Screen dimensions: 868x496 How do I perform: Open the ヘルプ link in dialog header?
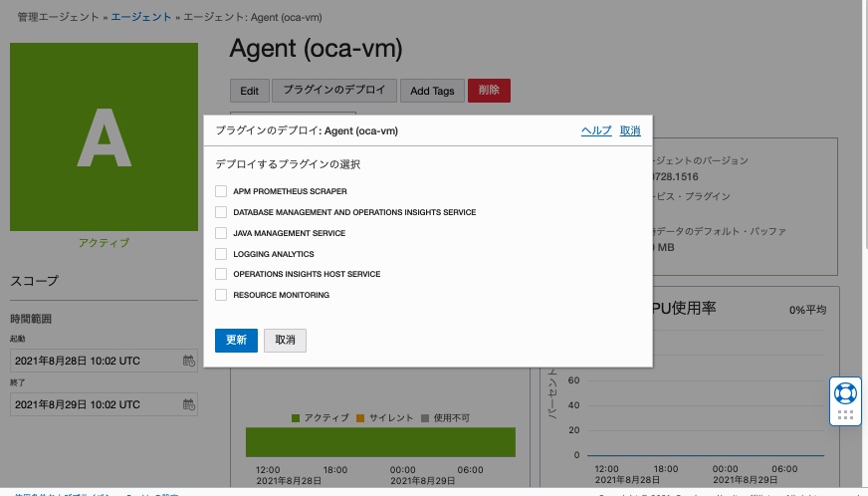coord(596,130)
